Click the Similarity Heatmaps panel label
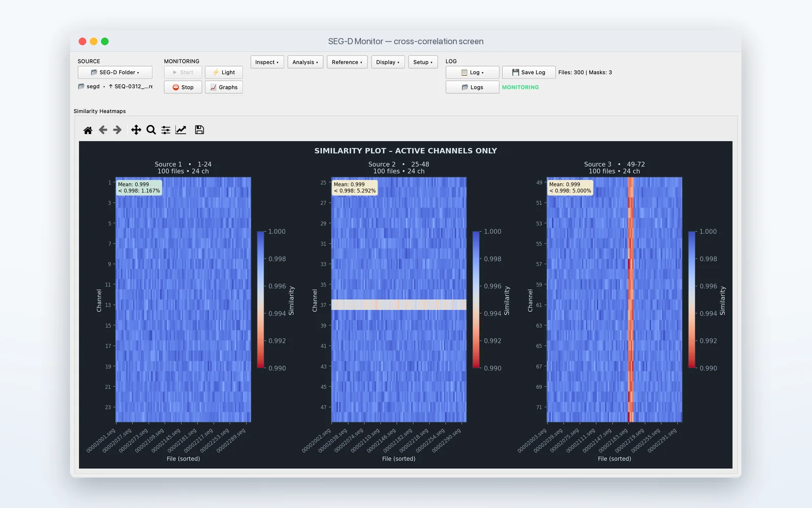812x508 pixels. click(99, 111)
